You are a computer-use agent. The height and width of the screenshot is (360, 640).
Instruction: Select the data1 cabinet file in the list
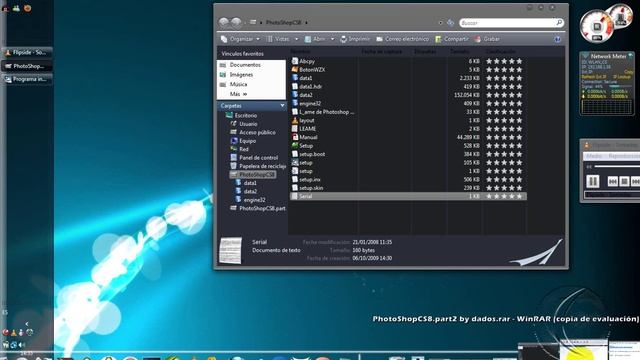coord(302,78)
